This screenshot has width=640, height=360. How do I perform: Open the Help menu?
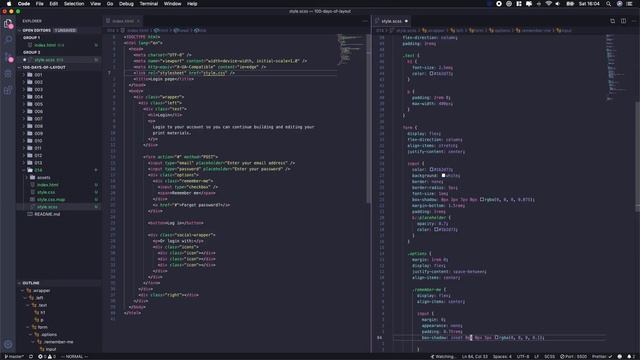192,4
